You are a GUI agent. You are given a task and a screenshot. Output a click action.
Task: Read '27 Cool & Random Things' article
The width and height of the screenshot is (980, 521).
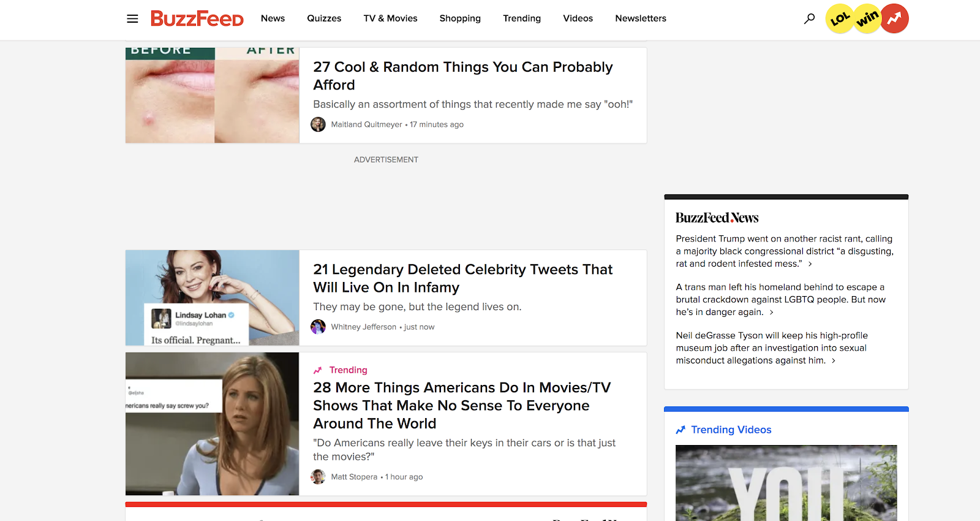pyautogui.click(x=463, y=76)
